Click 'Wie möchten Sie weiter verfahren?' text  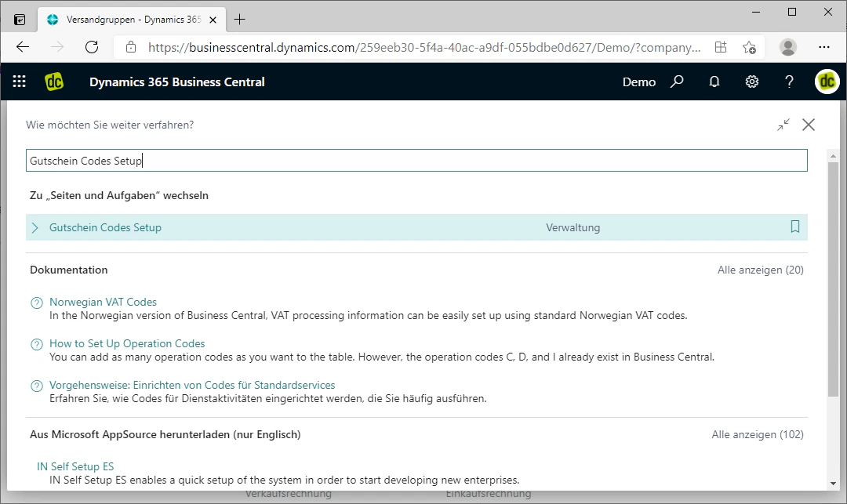(x=110, y=125)
